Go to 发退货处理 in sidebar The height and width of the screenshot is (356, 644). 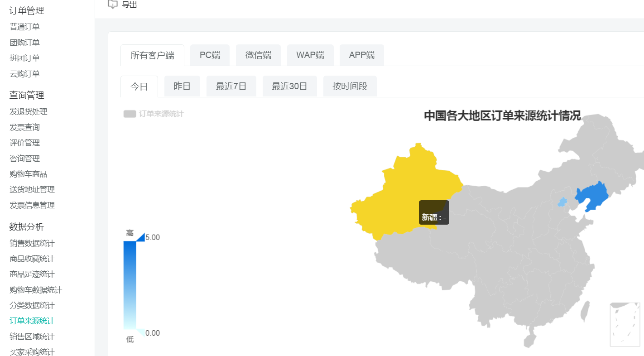click(x=29, y=111)
